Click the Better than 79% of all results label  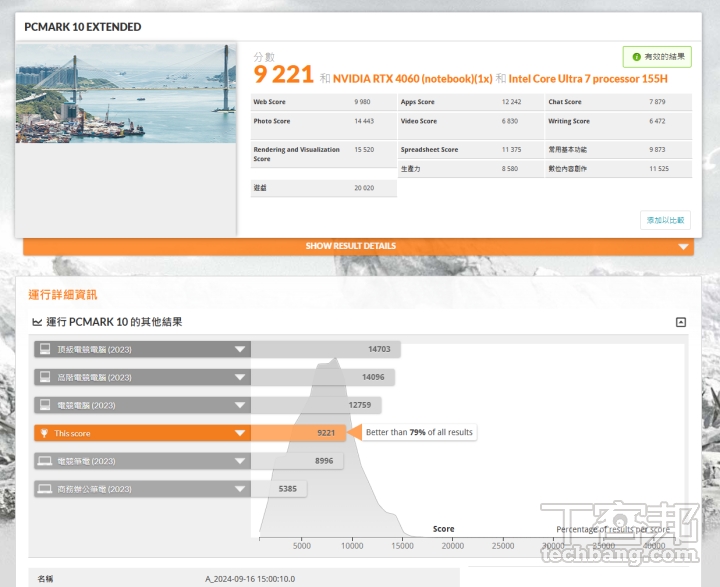pos(418,433)
